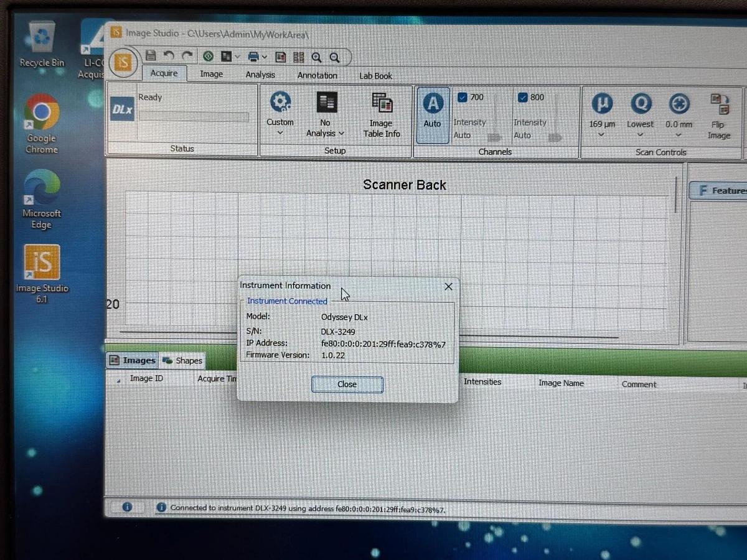The height and width of the screenshot is (560, 747).
Task: Close the Instrument Information dialog with X
Action: (448, 286)
